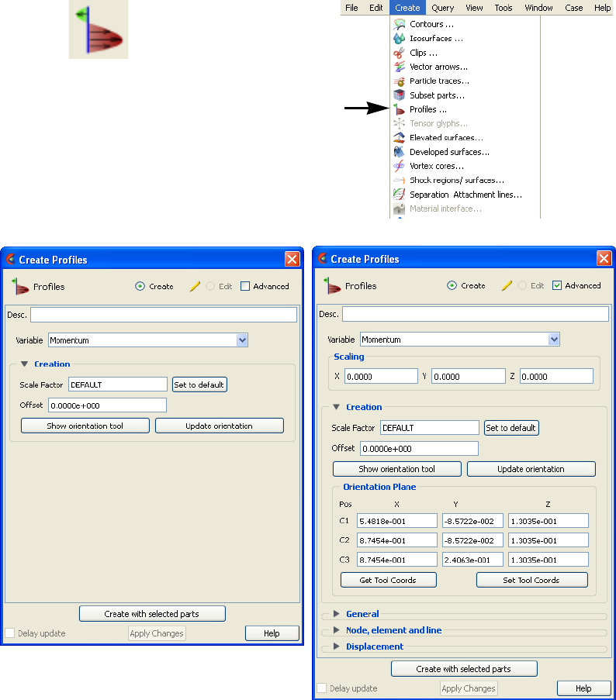Open the Query menu
This screenshot has width=616, height=700.
click(x=443, y=8)
